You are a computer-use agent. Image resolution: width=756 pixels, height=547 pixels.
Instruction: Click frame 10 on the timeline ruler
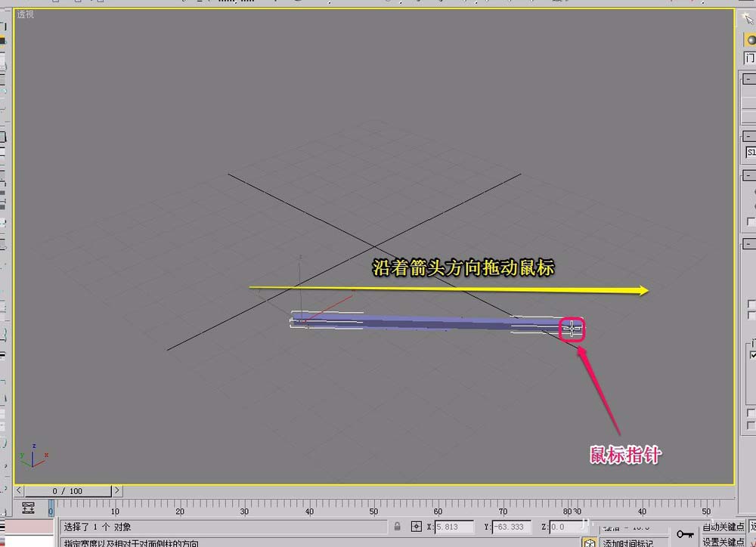point(115,511)
